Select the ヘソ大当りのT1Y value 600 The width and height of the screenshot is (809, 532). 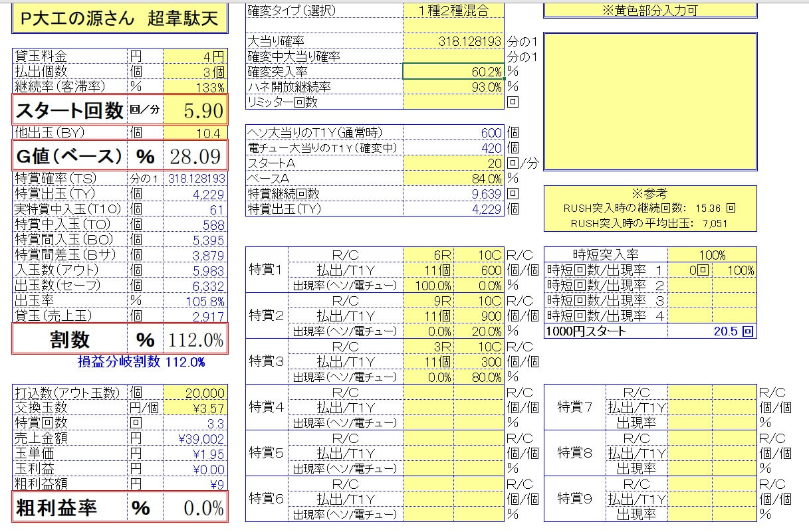tap(453, 133)
